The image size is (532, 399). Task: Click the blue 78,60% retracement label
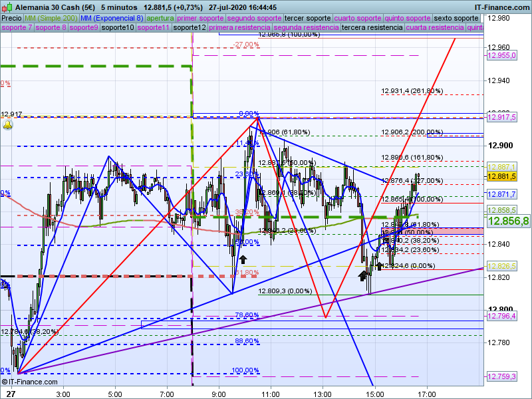pos(247,315)
